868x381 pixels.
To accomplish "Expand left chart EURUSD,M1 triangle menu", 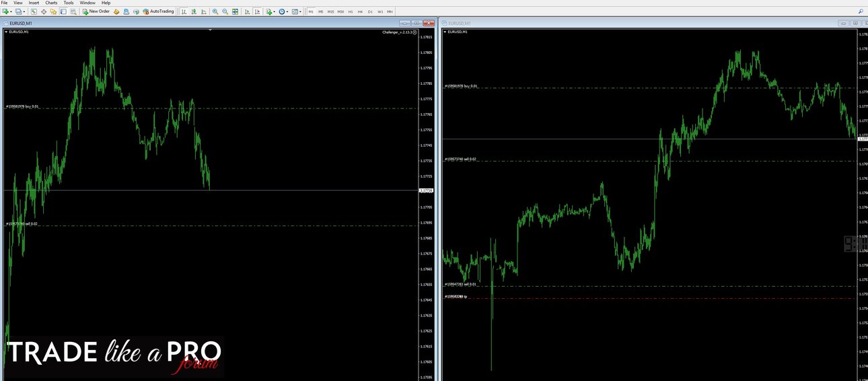I will 7,32.
